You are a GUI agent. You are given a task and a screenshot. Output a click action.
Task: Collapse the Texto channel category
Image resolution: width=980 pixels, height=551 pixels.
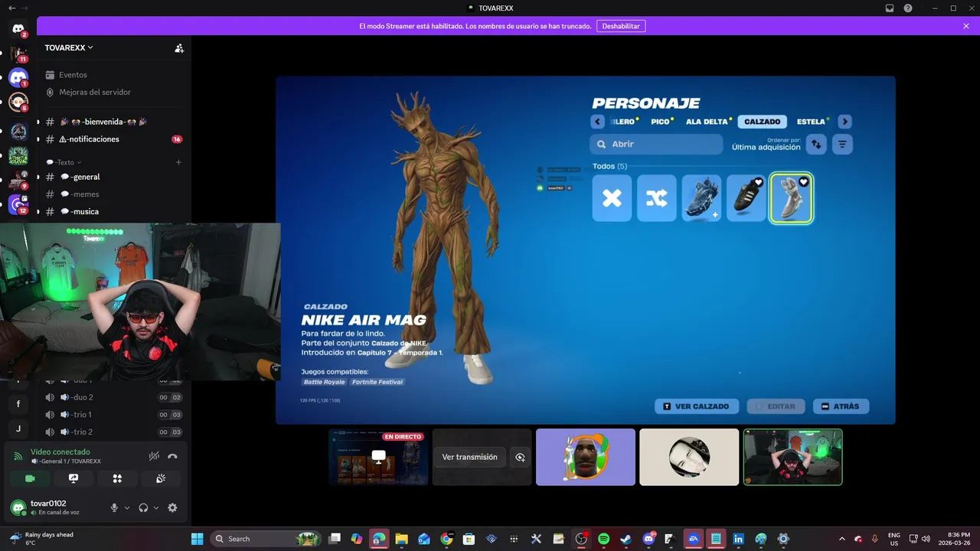tap(64, 162)
